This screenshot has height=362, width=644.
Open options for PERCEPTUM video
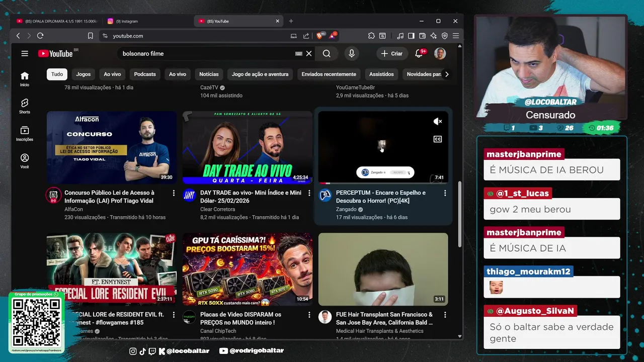[445, 193]
